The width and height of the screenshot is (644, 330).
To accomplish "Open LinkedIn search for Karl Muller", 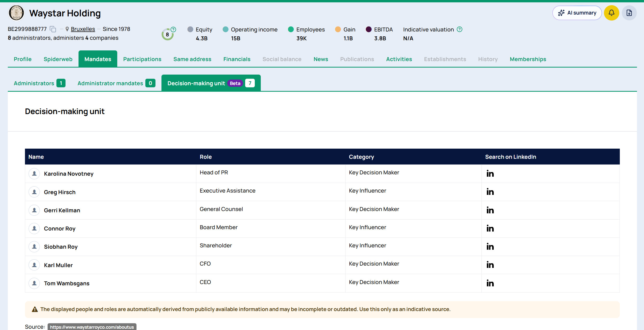I will click(490, 265).
